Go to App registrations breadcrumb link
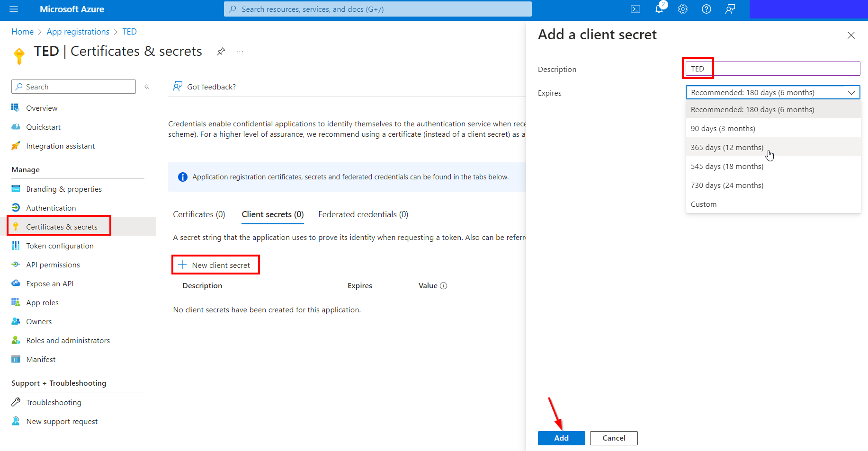Viewport: 868px width, 451px height. click(78, 32)
